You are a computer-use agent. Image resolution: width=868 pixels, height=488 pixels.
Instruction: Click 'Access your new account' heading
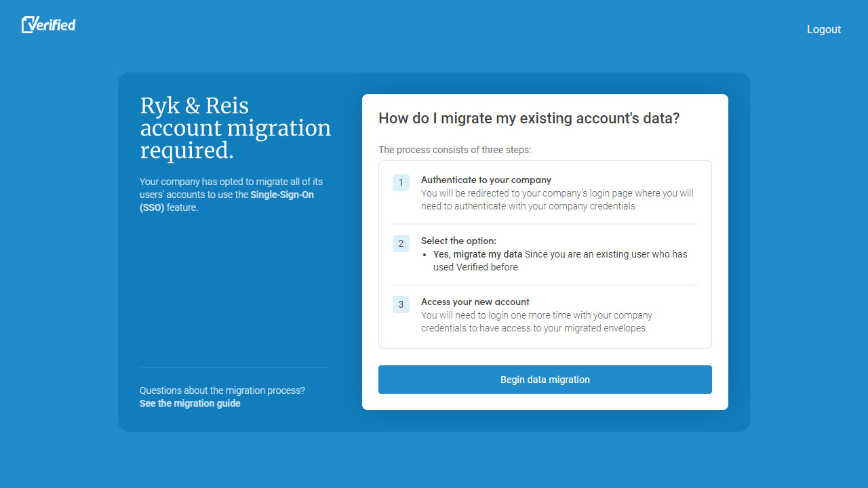click(475, 302)
